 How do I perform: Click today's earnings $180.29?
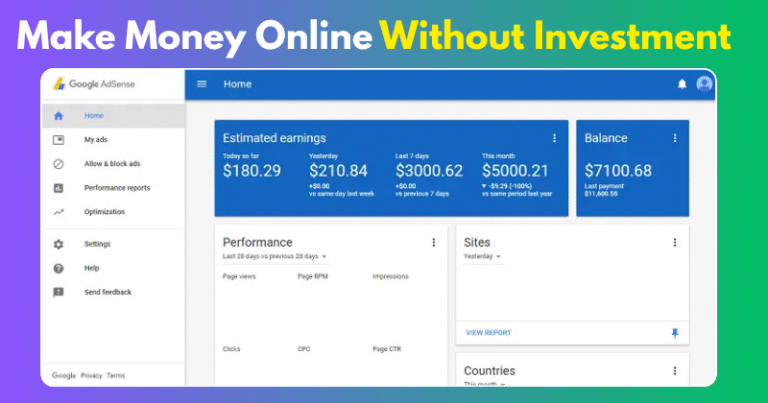pos(252,171)
